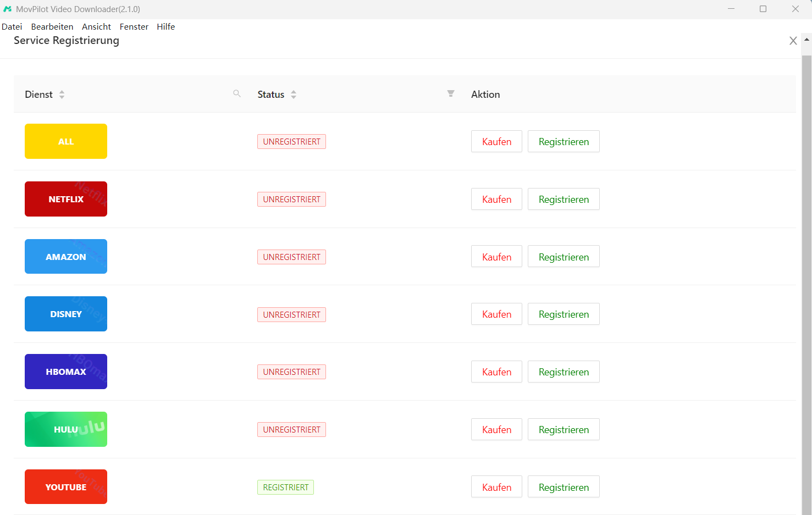
Task: Open the Fenster menu
Action: 134,26
